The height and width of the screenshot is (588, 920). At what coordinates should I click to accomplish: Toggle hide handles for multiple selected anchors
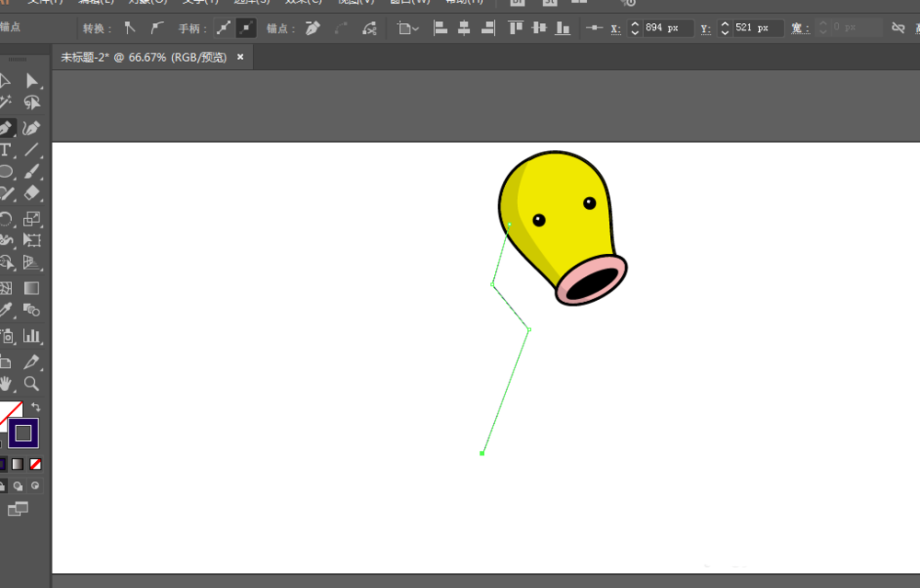pos(246,29)
